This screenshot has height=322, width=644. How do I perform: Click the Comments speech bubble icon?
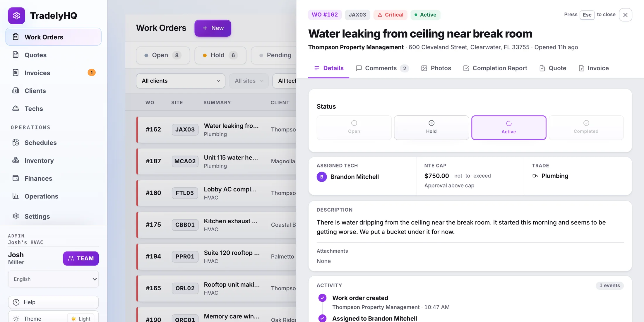(359, 68)
